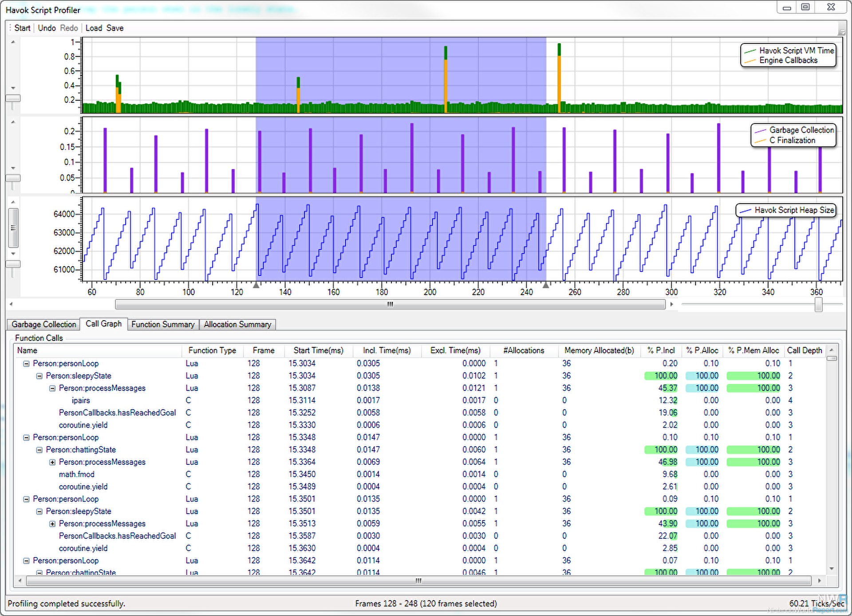Click down arrow beside Garbage Collection chart
The width and height of the screenshot is (852, 616).
13,168
